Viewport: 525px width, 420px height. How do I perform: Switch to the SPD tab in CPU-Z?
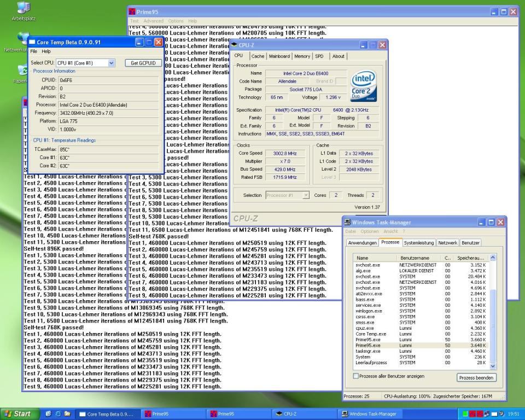pyautogui.click(x=319, y=56)
